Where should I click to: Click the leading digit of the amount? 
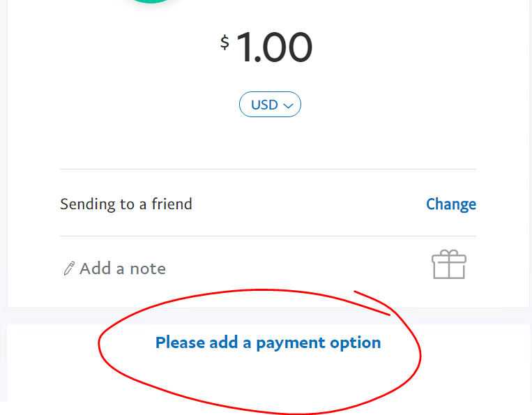pyautogui.click(x=245, y=48)
